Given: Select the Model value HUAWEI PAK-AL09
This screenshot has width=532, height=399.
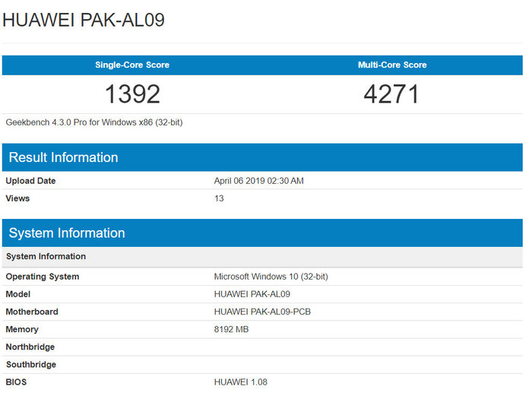Looking at the screenshot, I should coord(252,294).
